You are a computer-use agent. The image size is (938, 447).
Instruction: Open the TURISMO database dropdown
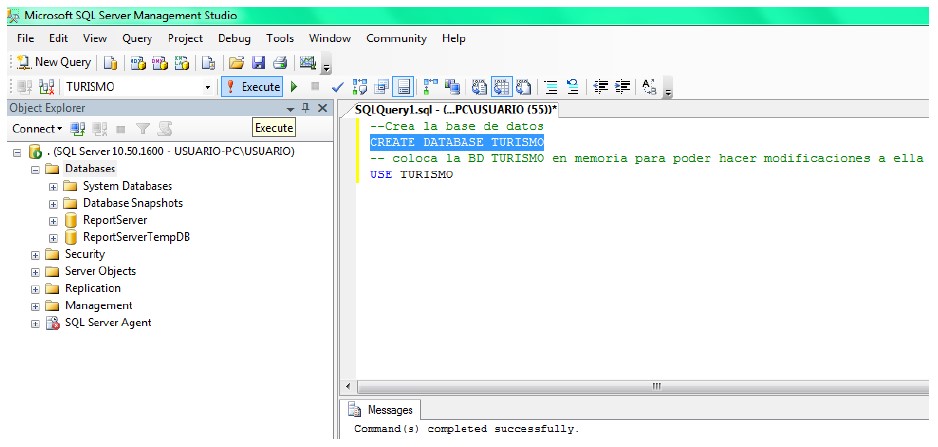click(x=208, y=87)
